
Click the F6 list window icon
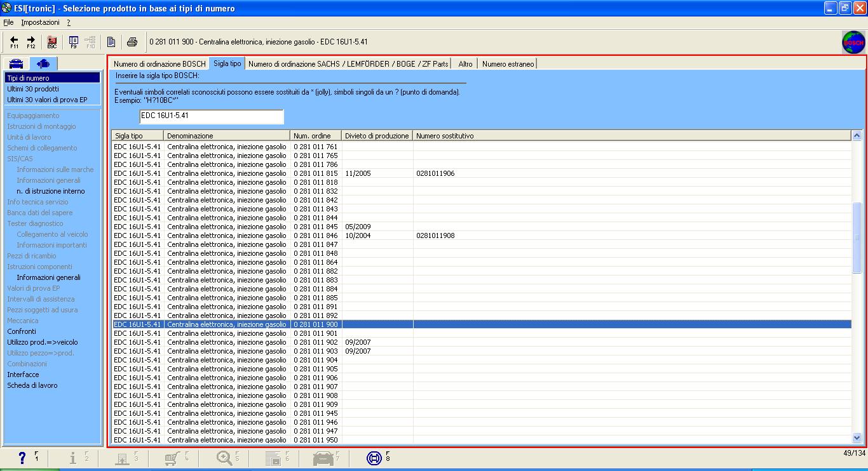[x=273, y=458]
